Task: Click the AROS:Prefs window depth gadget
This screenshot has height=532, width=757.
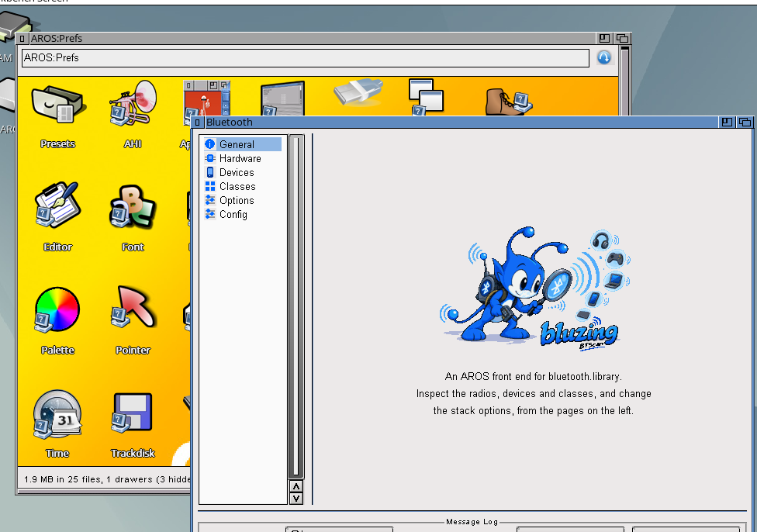Action: tap(622, 38)
